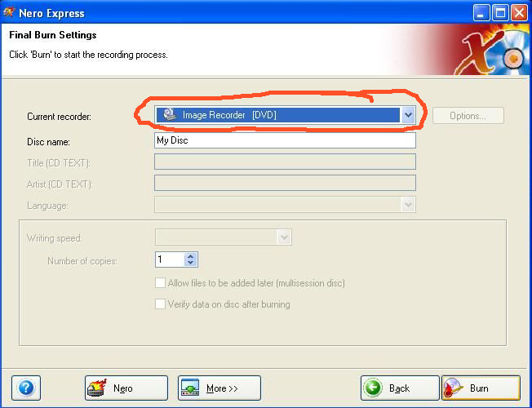Viewport: 532px width, 408px height.
Task: Click the 'Current recorder:' label
Action: coord(59,117)
